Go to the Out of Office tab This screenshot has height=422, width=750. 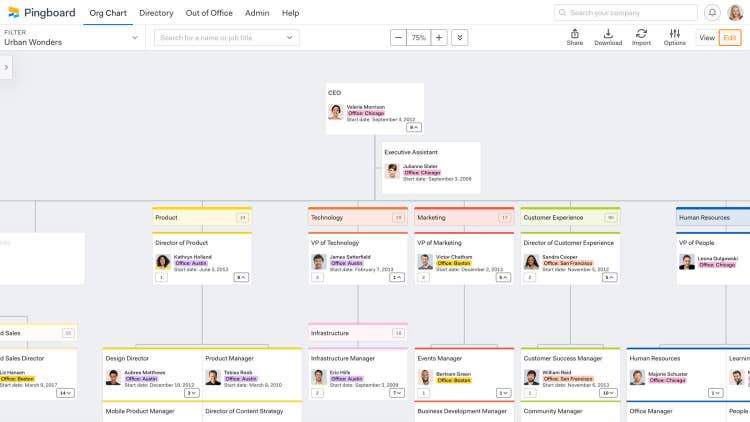click(x=209, y=13)
